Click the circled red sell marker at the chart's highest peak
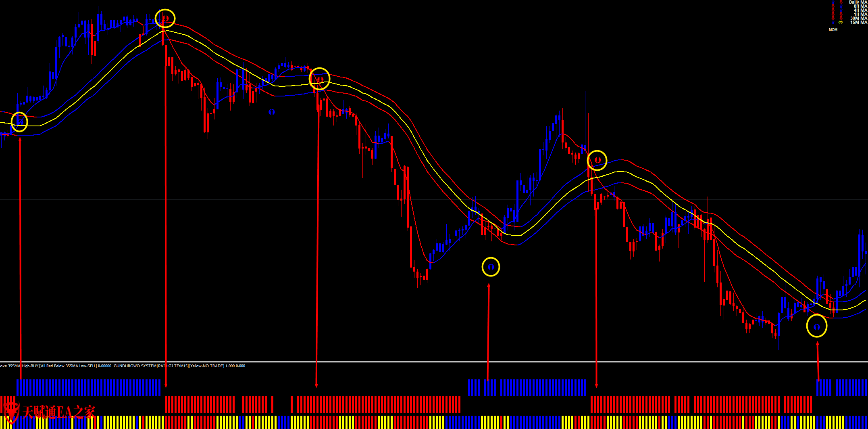This screenshot has height=429, width=868. click(x=165, y=18)
